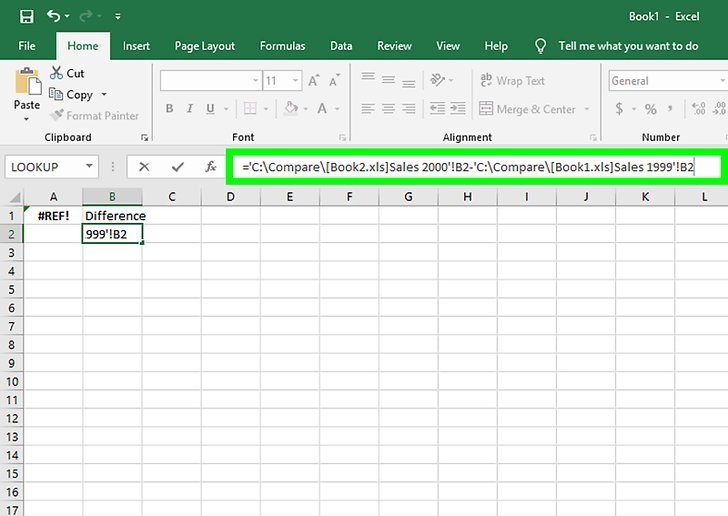728x516 pixels.
Task: Open the font size dropdown
Action: point(296,81)
